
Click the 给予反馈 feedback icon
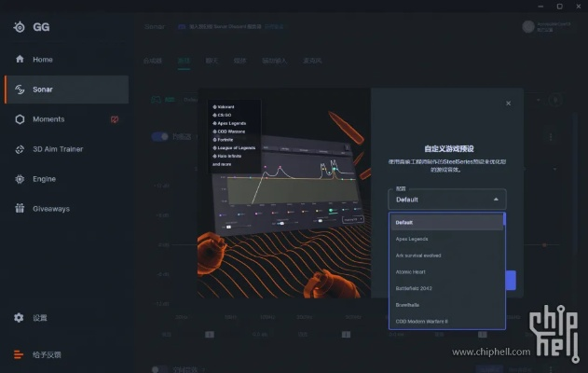point(20,354)
